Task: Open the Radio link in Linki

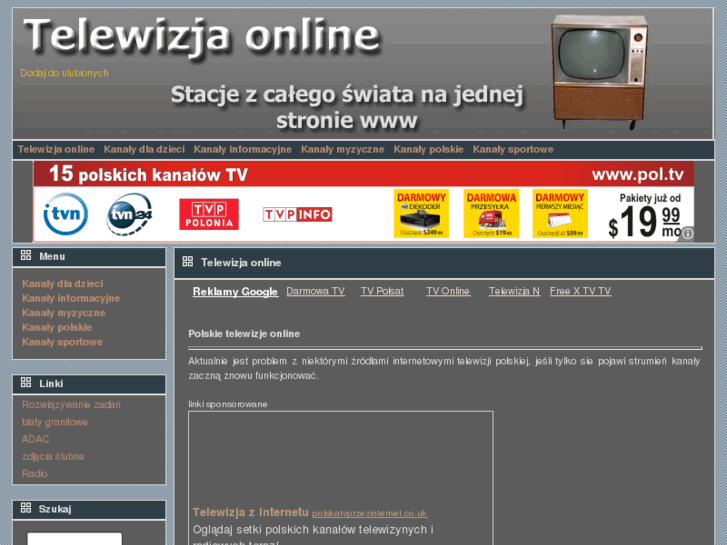Action: (35, 474)
